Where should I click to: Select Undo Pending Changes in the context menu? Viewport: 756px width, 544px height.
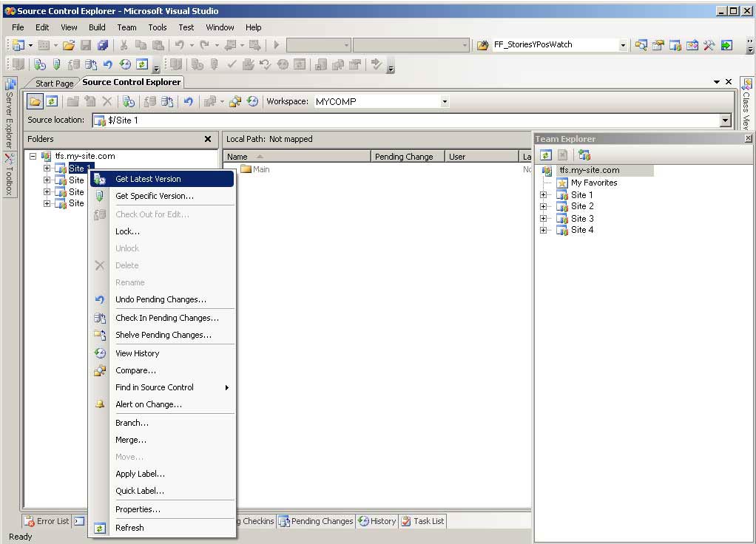163,299
